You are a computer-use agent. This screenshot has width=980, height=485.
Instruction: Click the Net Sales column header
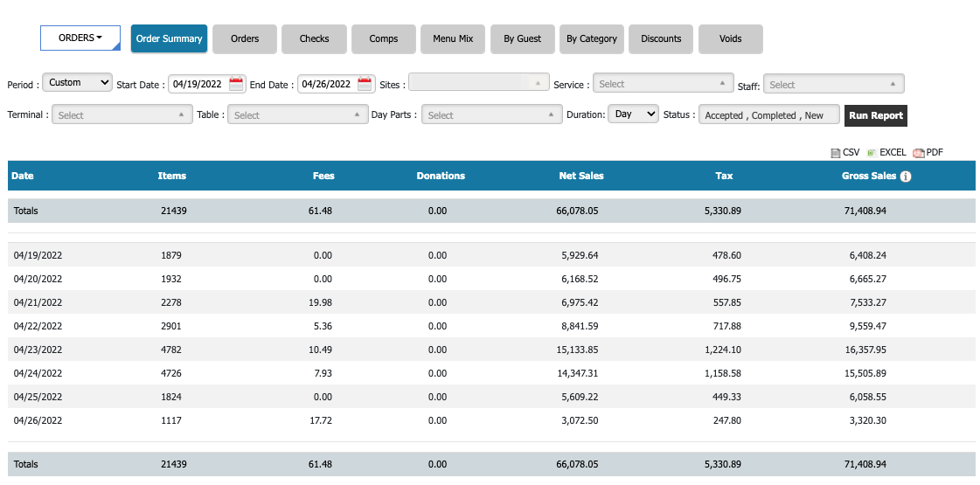(x=581, y=177)
